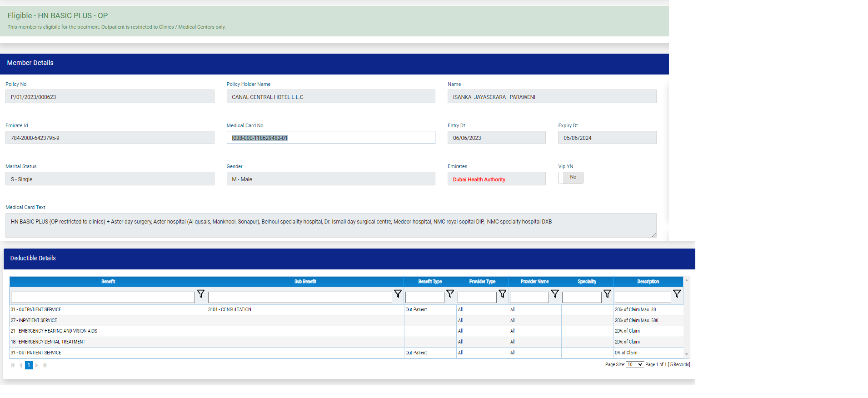Go to the last page of records
The height and width of the screenshot is (398, 868).
pos(45,365)
